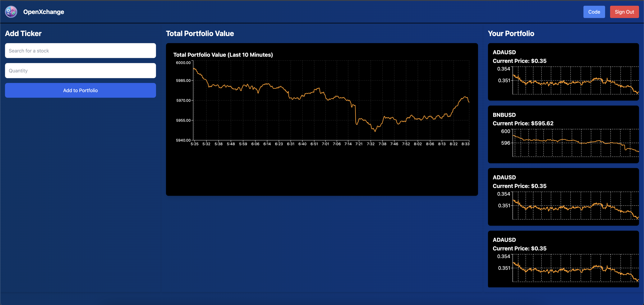This screenshot has height=305, width=644.
Task: Click the Your Portfolio section heading
Action: [511, 34]
